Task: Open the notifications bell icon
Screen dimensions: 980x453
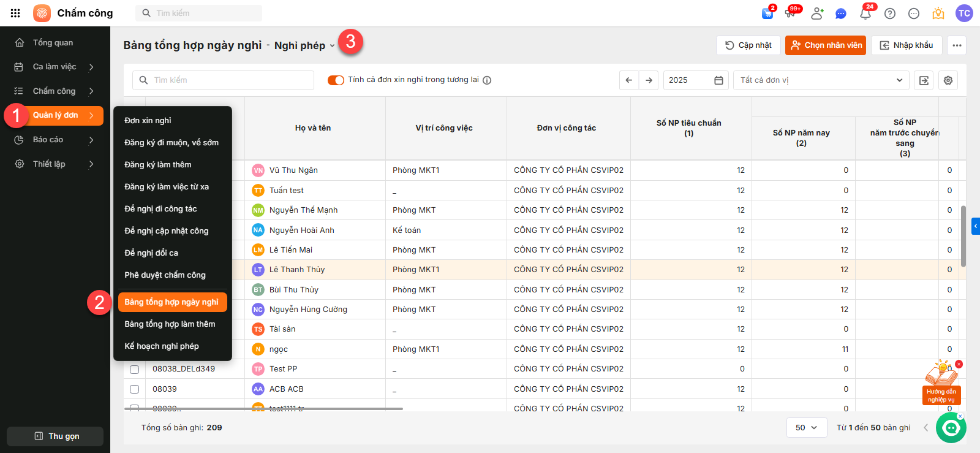Action: coord(865,13)
